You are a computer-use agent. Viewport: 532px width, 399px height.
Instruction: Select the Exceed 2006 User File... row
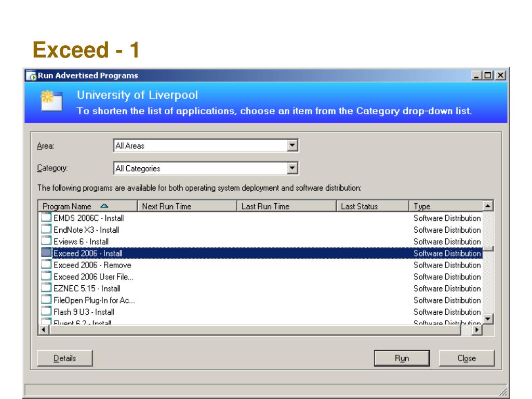261,276
